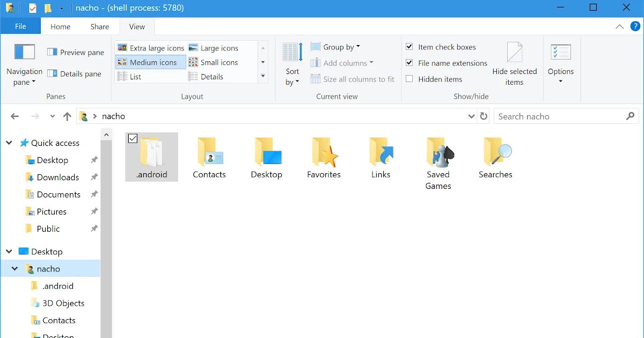Expand the address bar history dropdown
The width and height of the screenshot is (644, 338).
click(471, 116)
